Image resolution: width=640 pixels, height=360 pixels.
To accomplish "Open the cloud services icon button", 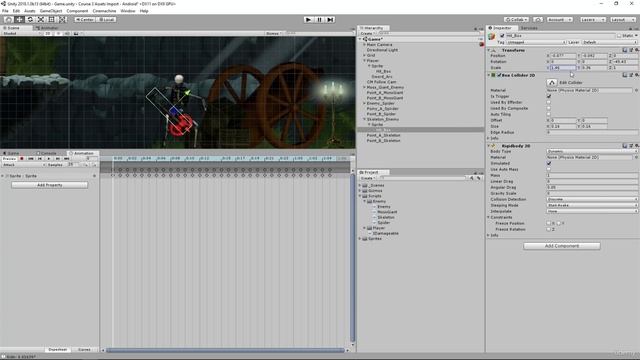I will (x=538, y=20).
